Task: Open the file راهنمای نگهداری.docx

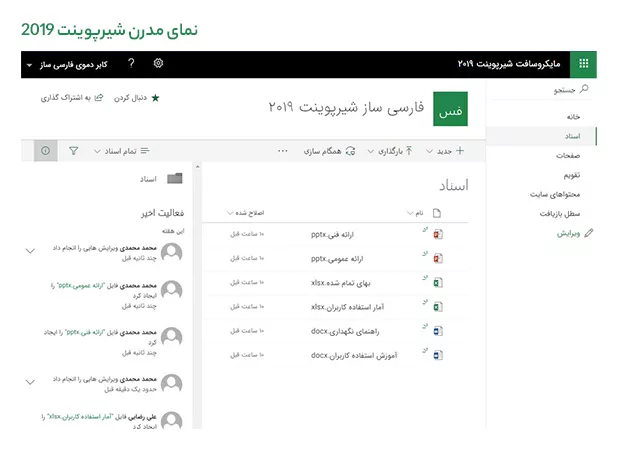Action: (345, 331)
